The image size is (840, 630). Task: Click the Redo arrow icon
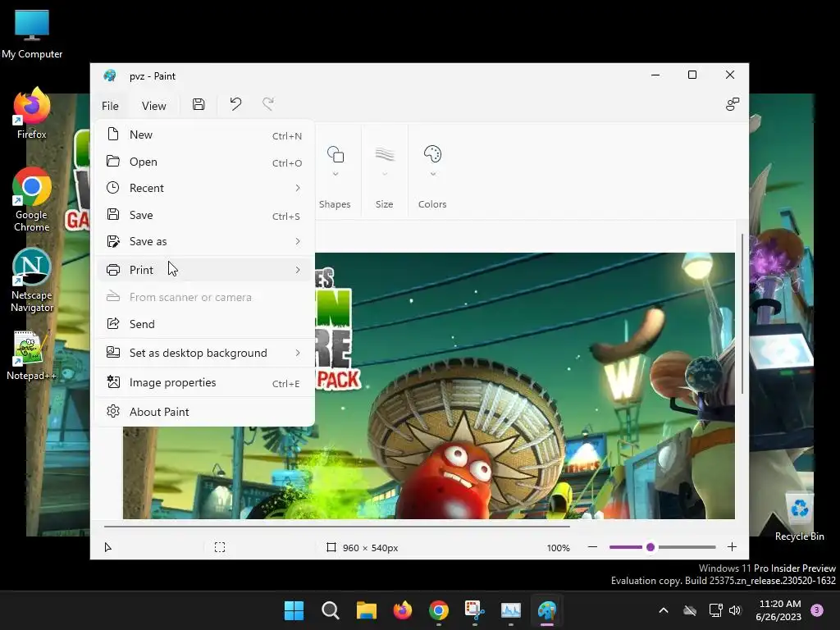pos(268,104)
